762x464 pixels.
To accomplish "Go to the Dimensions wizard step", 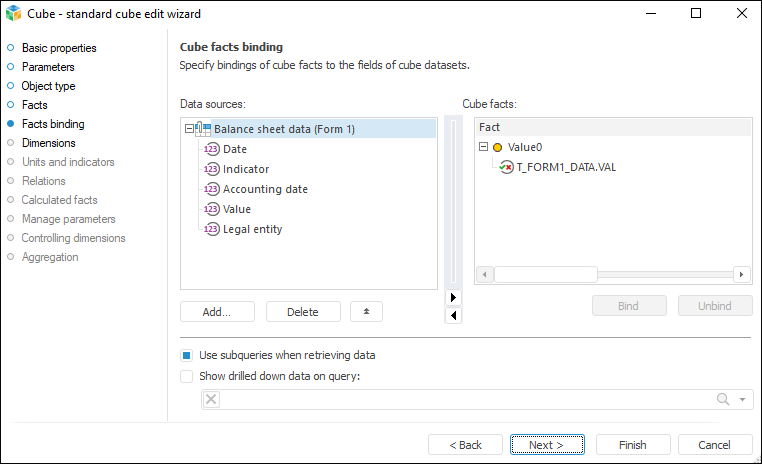I will tap(48, 143).
